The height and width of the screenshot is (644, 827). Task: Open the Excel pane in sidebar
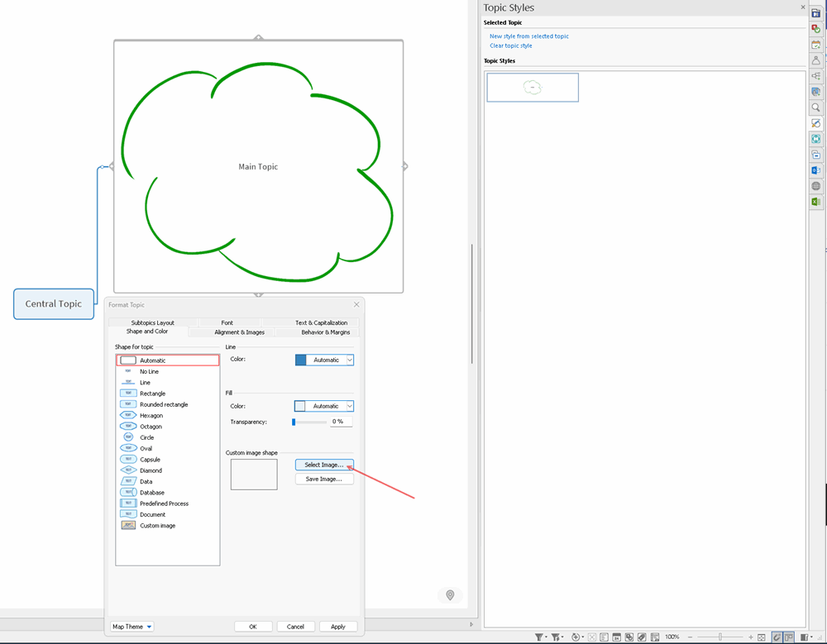815,202
